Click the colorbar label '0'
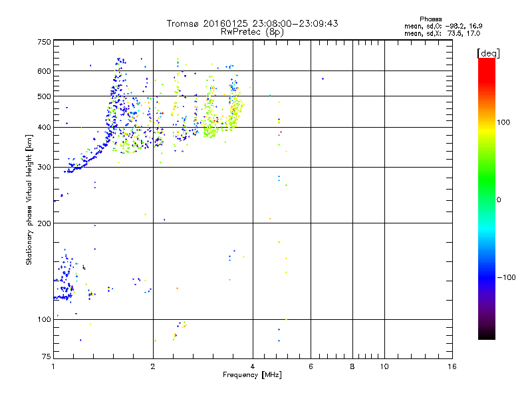 (499, 200)
